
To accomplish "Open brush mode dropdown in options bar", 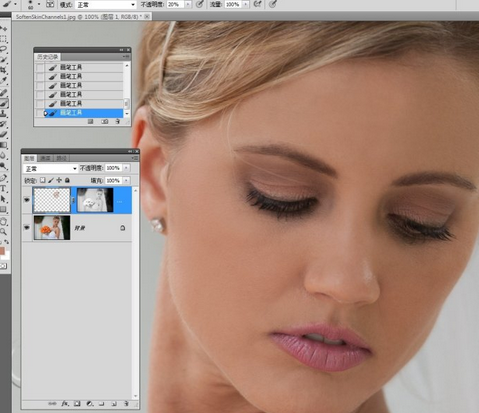I will [105, 5].
